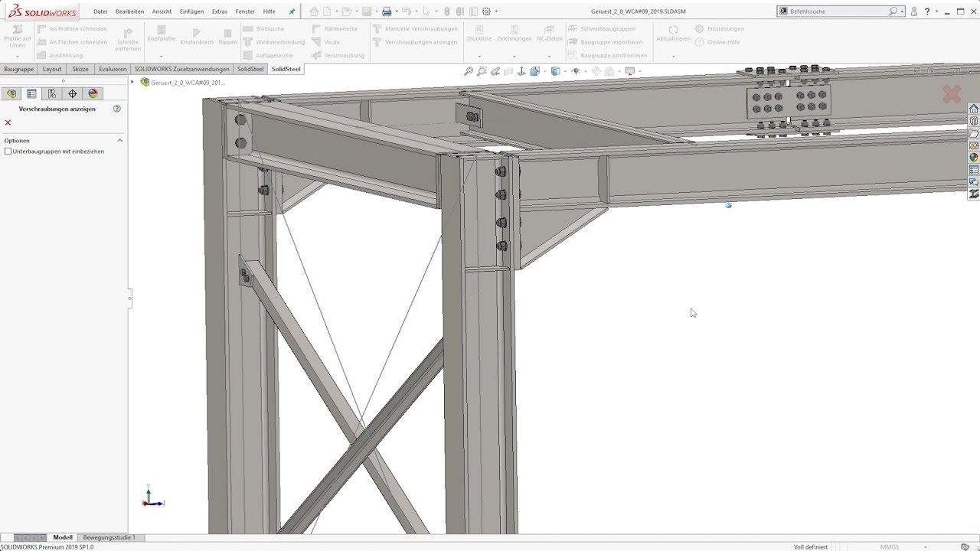Select the Bewegungsstudie 1 bottom tab
This screenshot has height=551, width=980.
click(x=109, y=537)
